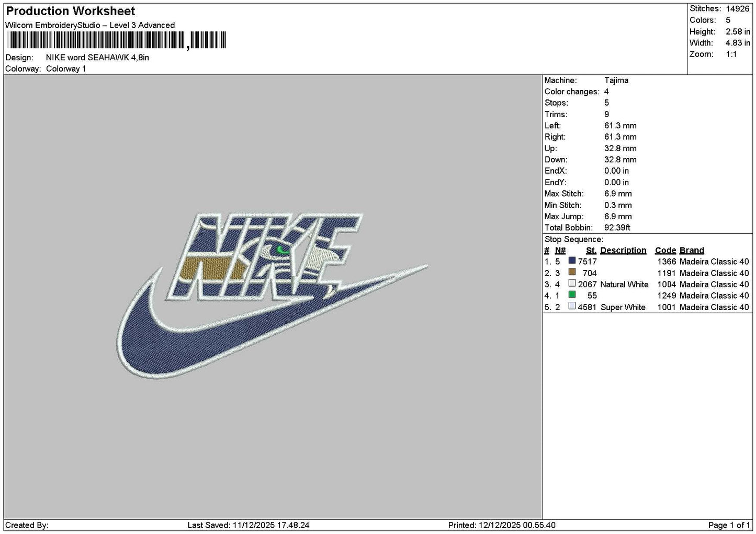
Task: Click the 'Colorway 1' value
Action: click(66, 69)
